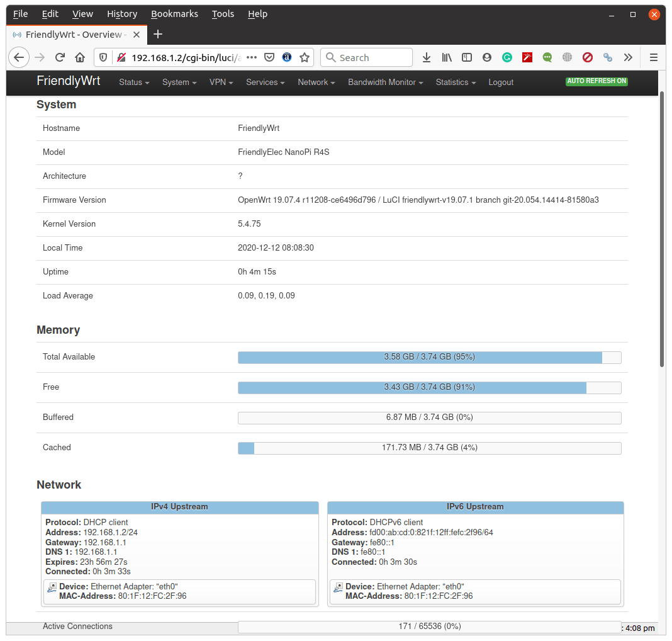The image size is (672, 641).
Task: Open the Firefox account icon
Action: point(487,57)
